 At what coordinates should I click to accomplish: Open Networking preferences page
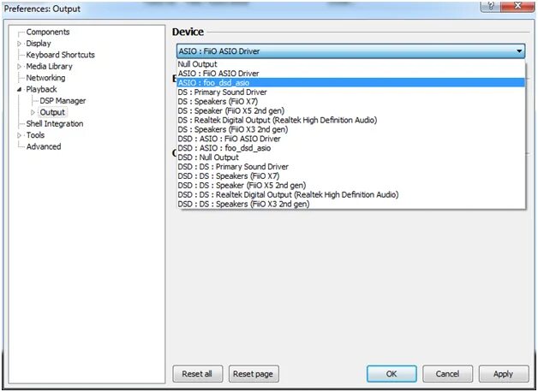point(45,78)
